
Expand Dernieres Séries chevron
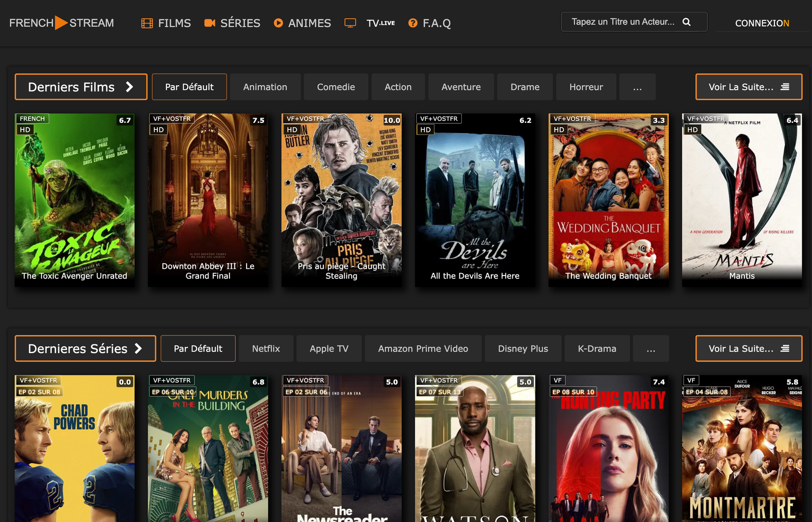click(138, 349)
